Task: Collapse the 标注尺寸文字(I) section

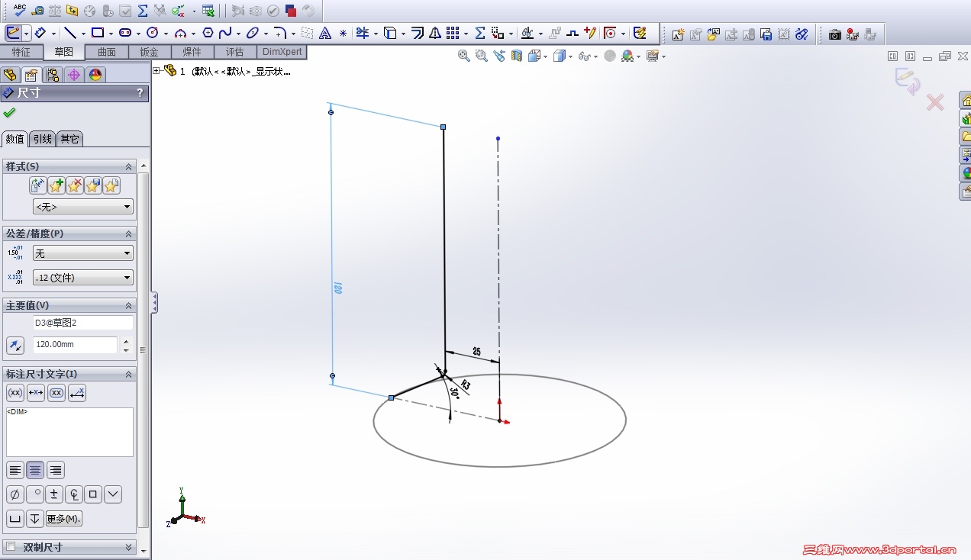Action: point(128,374)
